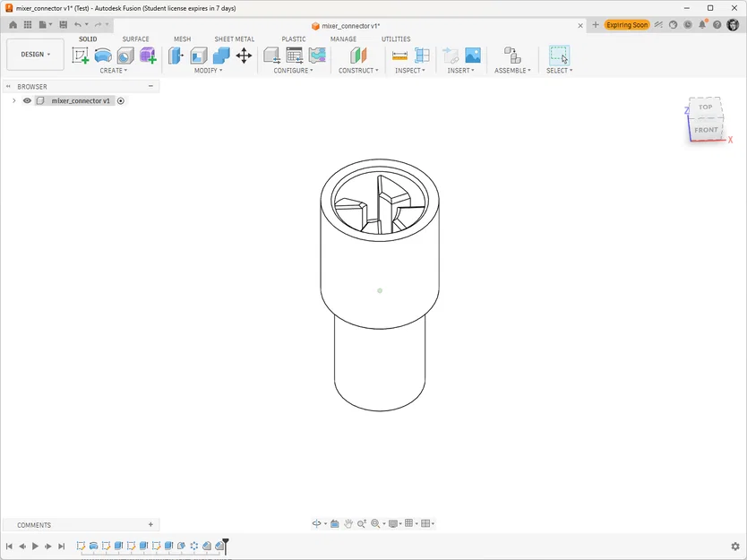Click the third Configure panel icon

coord(317,56)
